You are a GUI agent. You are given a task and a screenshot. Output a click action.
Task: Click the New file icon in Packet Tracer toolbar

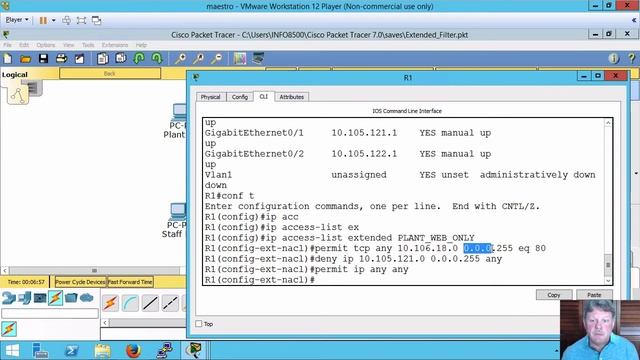click(8, 59)
